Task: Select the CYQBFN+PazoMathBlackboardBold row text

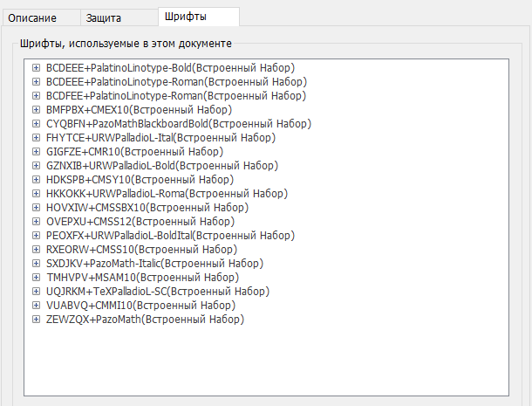Action: tap(179, 124)
